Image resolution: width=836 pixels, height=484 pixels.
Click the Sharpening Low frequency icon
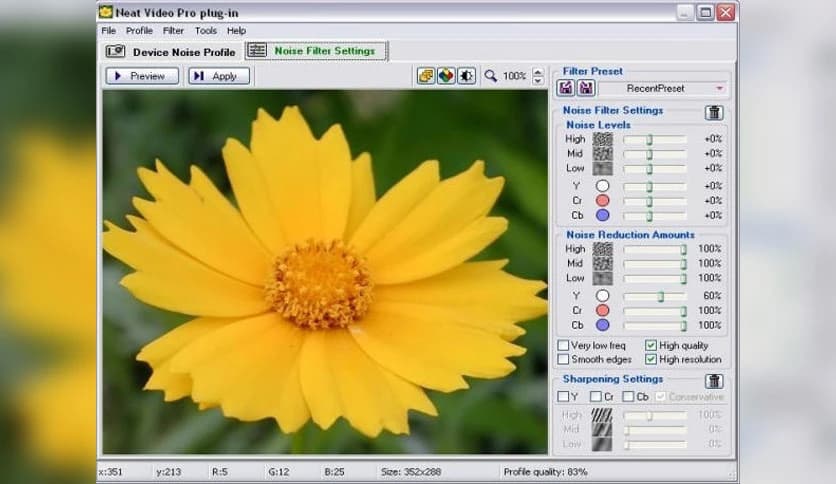[602, 444]
